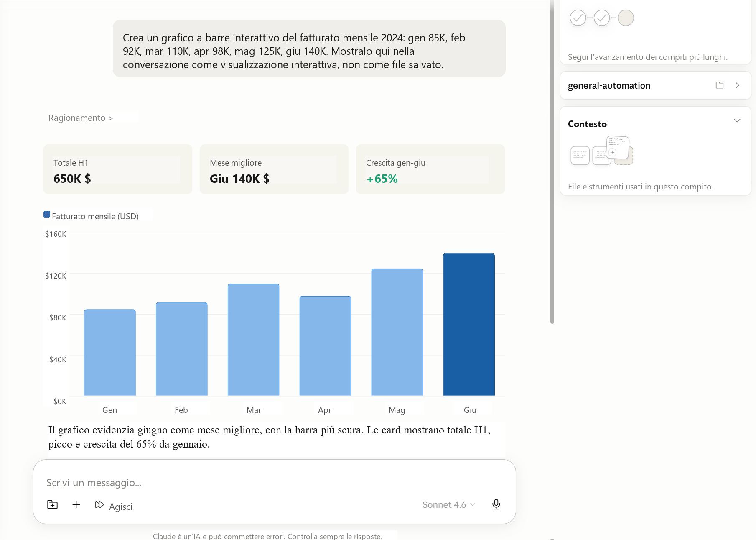Focus the Scrivi un messaggio input field
Image resolution: width=756 pixels, height=540 pixels.
(x=274, y=483)
